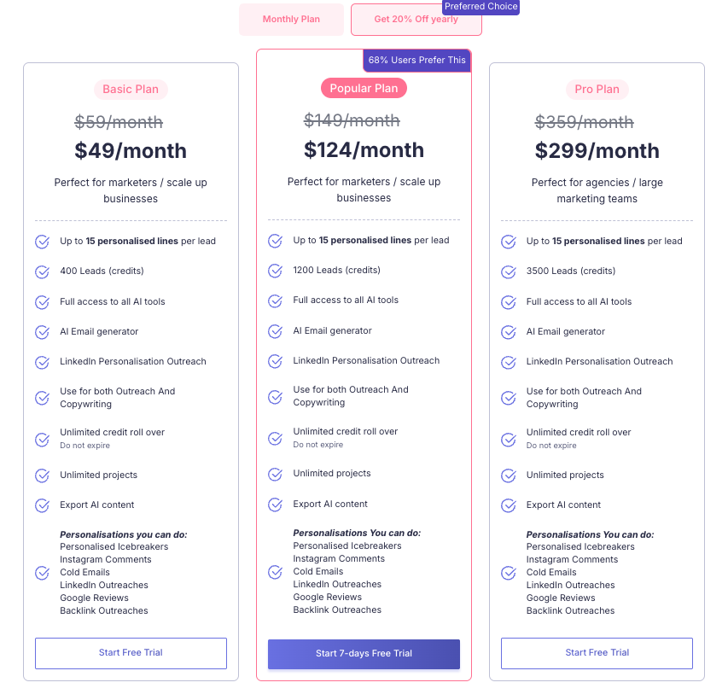Select the "Pro Plan" pill label
728x700 pixels.
(596, 90)
